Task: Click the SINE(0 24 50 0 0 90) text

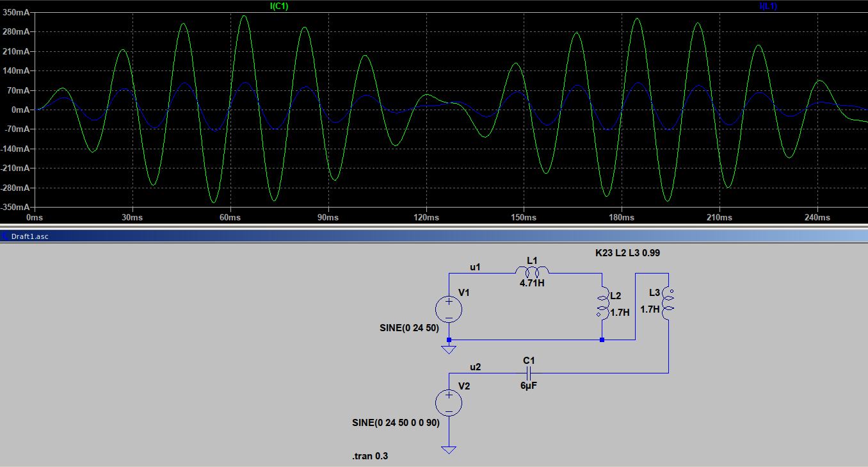Action: click(396, 423)
